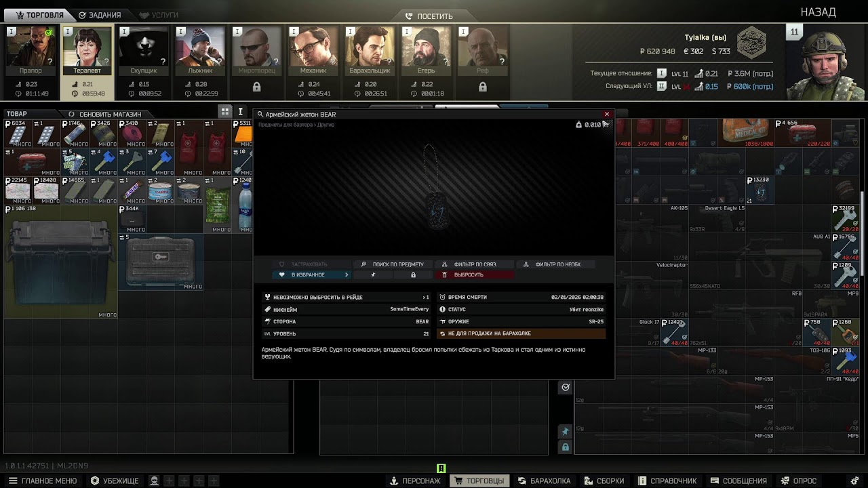Select trader Скупщик portrait
Image resolution: width=868 pixels, height=488 pixels.
click(144, 51)
